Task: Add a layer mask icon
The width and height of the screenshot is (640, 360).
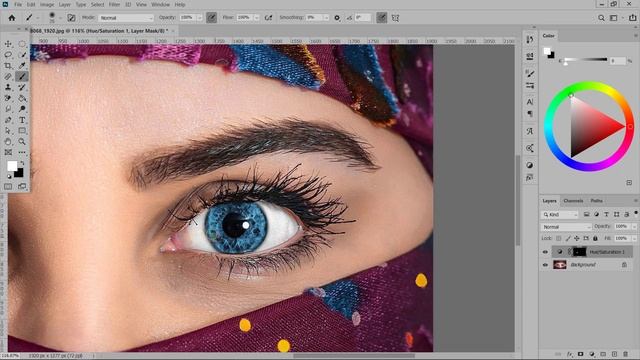Action: tap(580, 354)
